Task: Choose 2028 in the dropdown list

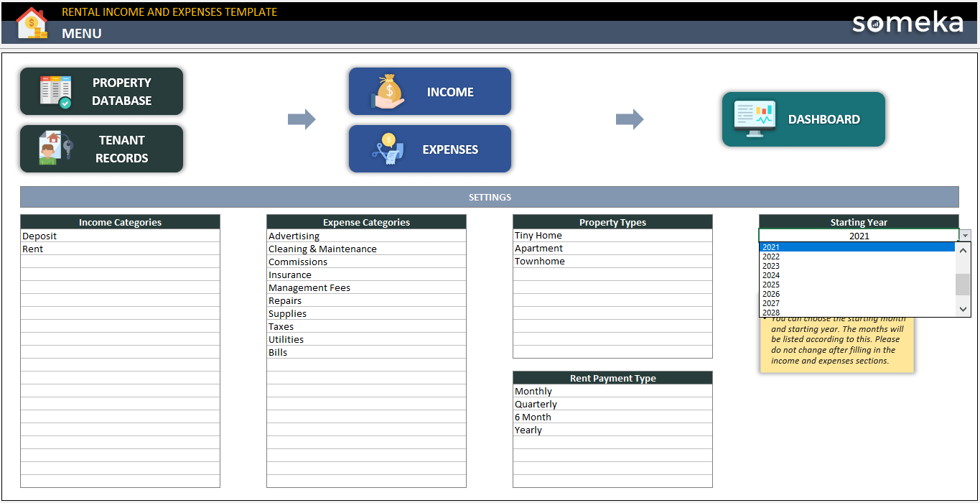Action: click(770, 312)
